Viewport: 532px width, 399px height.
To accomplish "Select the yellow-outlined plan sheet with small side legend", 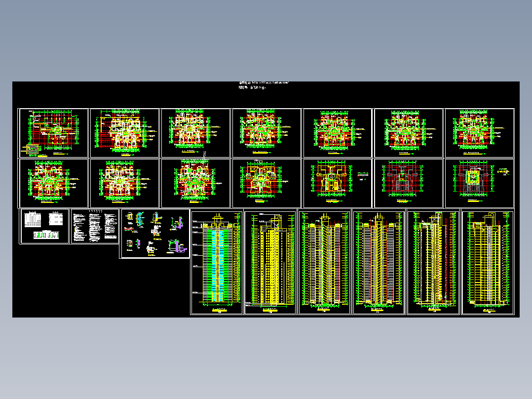I will (338, 183).
